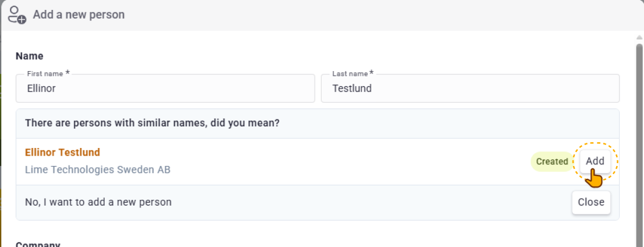Click 'No, I want to add a new person' text
Screen dimensions: 644x247
pos(98,202)
